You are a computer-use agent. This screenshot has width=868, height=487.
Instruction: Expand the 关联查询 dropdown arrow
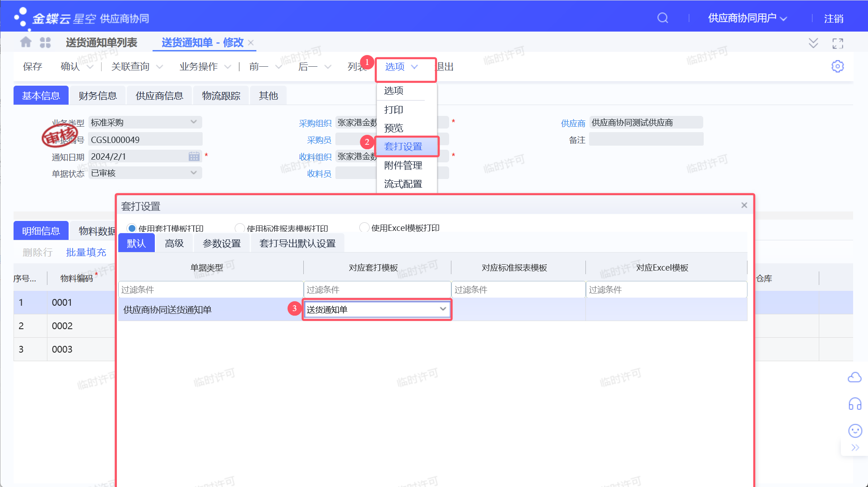point(159,67)
